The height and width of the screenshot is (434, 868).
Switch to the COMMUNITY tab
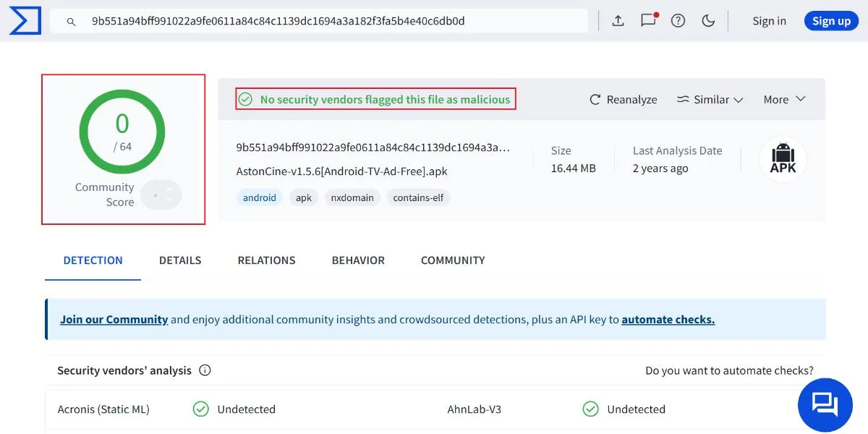coord(453,260)
